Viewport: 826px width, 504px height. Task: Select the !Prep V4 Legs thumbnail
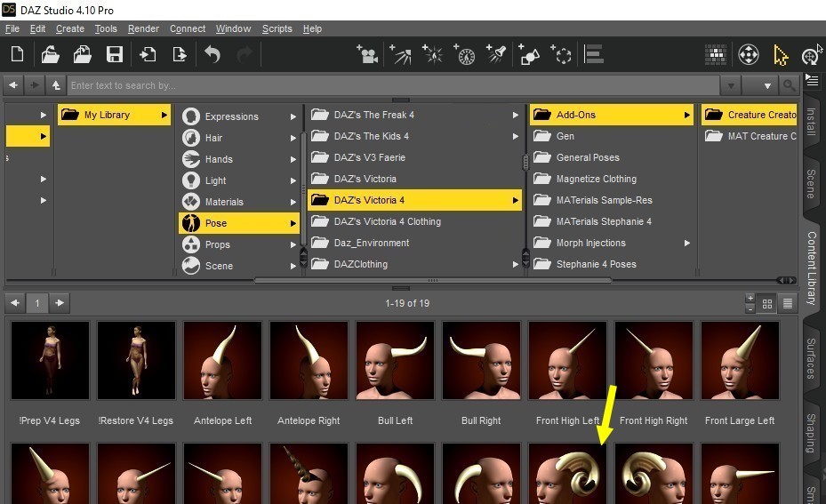coord(50,361)
